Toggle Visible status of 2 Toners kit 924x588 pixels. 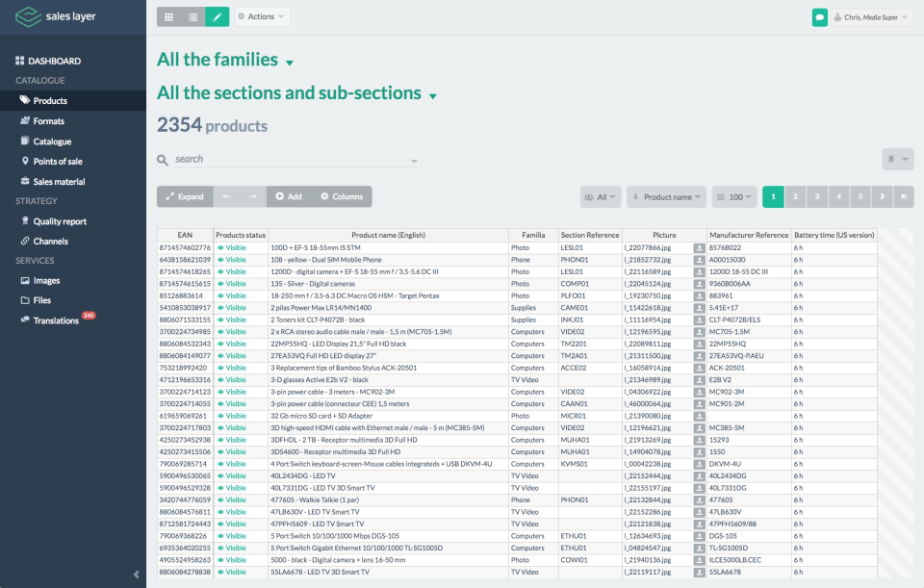pos(232,320)
